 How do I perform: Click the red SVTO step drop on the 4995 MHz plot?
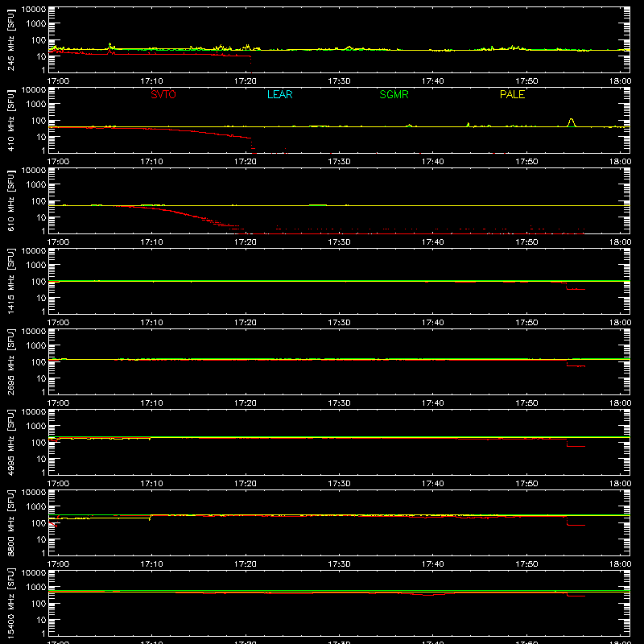pyautogui.click(x=575, y=444)
